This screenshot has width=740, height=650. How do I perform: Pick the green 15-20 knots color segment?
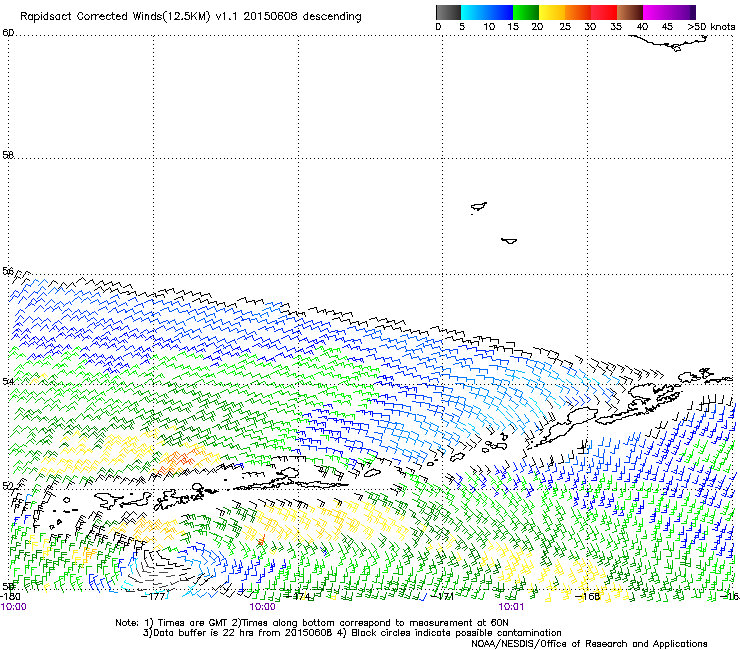tap(526, 12)
